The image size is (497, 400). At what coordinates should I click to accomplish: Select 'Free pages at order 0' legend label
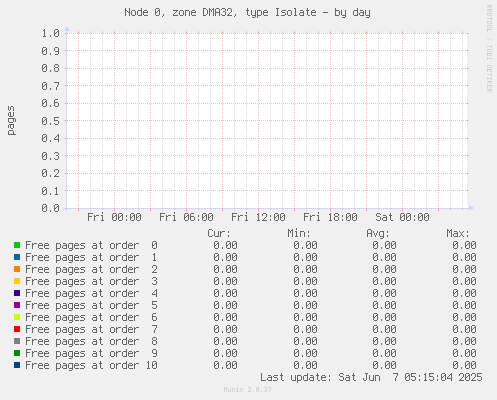click(x=91, y=246)
